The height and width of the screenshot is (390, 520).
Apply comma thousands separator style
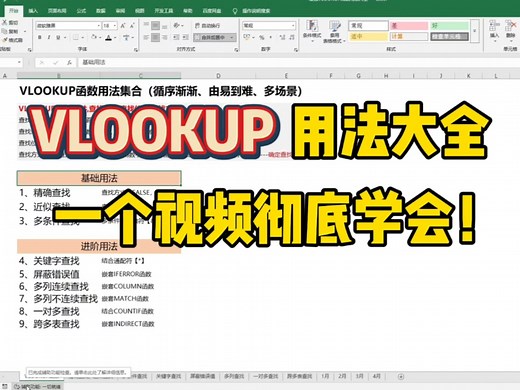271,37
